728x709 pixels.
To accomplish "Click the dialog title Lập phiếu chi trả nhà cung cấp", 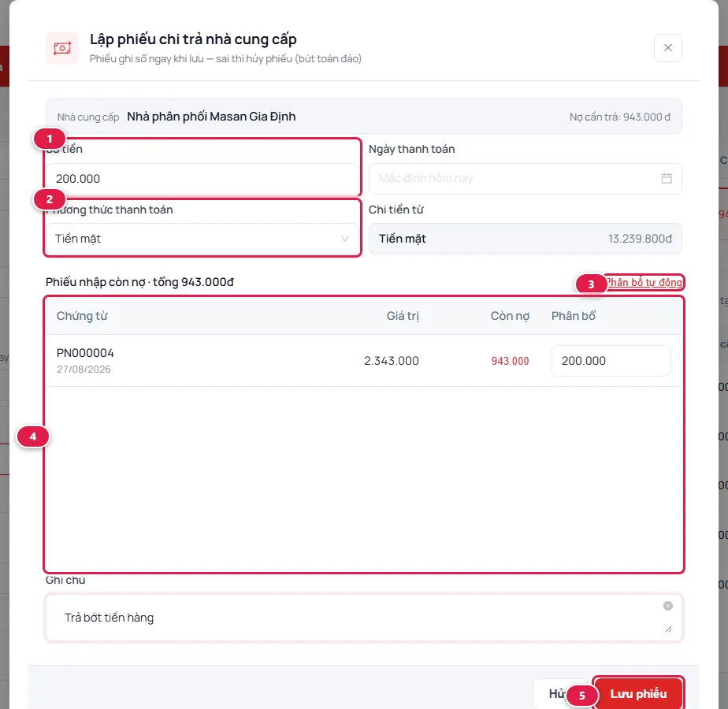I will 193,39.
